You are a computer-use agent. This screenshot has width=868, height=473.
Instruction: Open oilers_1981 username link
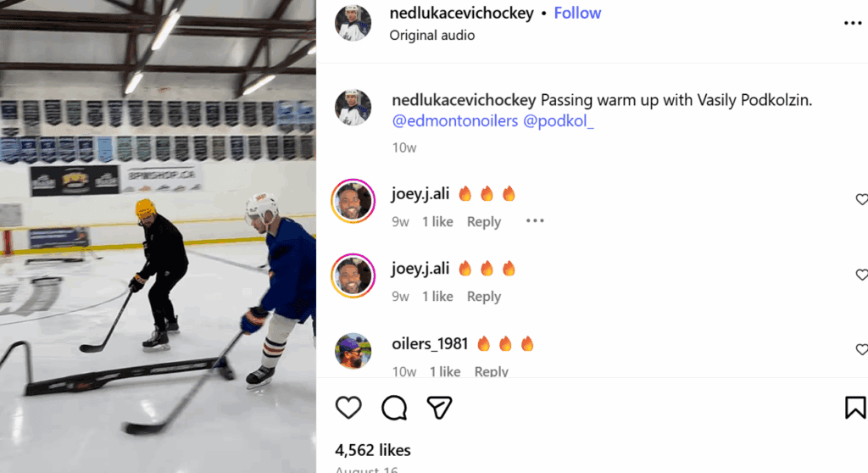430,344
